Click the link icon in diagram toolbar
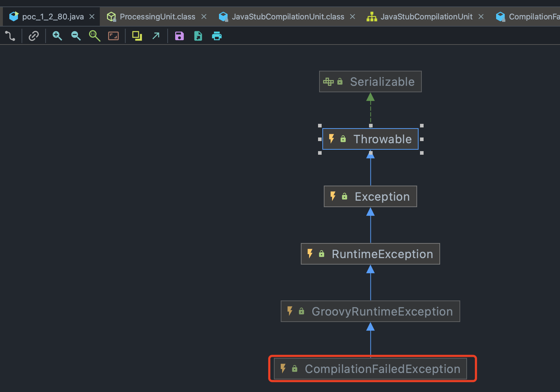 tap(34, 36)
